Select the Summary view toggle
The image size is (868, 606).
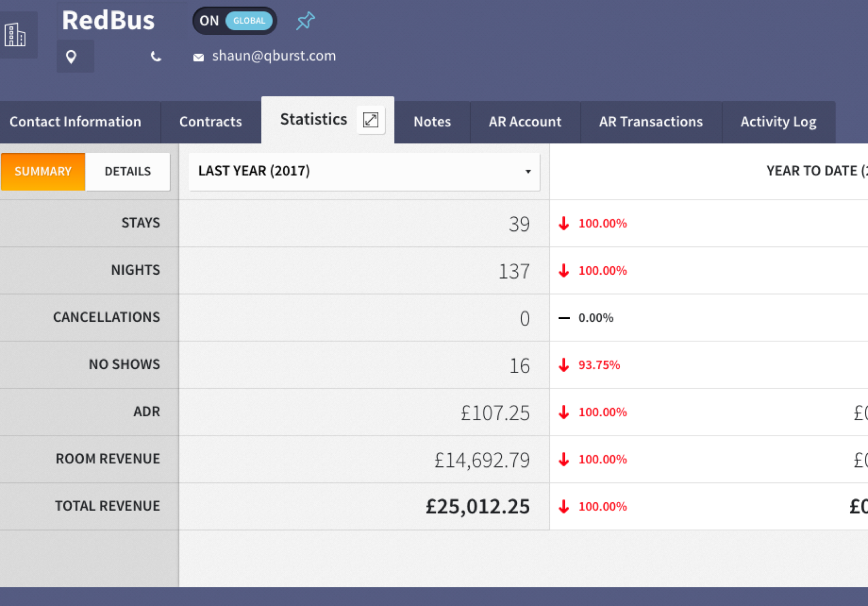click(x=43, y=171)
